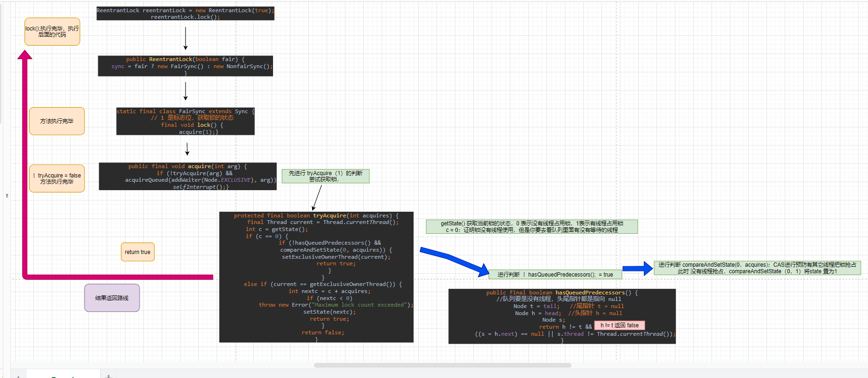Select the ReentrantLock(boolean fair) constructor block
The height and width of the screenshot is (378, 868).
(x=185, y=66)
